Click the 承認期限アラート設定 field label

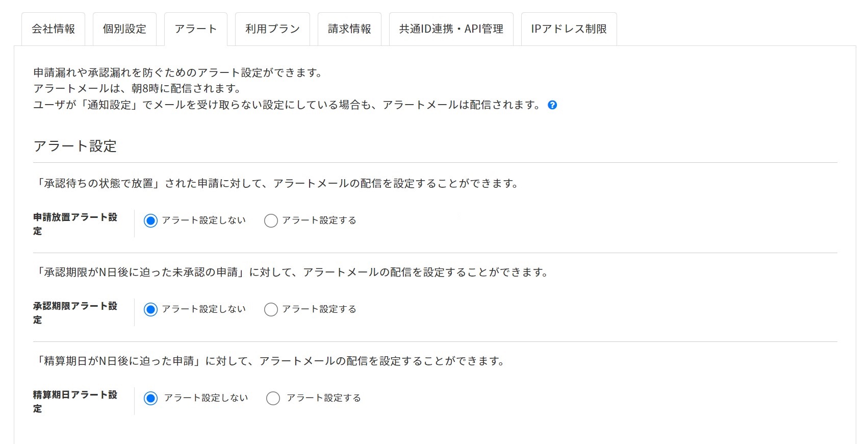75,312
